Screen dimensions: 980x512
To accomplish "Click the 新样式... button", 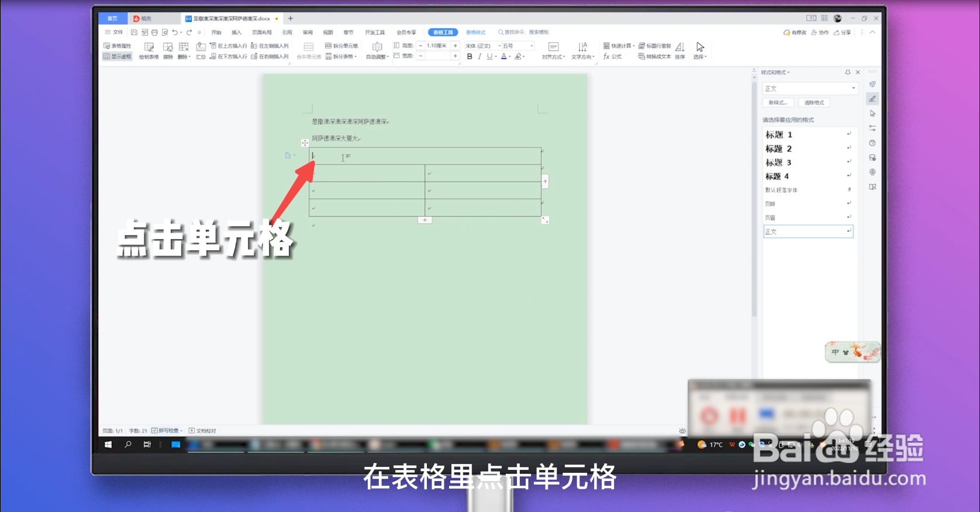I will (x=778, y=103).
